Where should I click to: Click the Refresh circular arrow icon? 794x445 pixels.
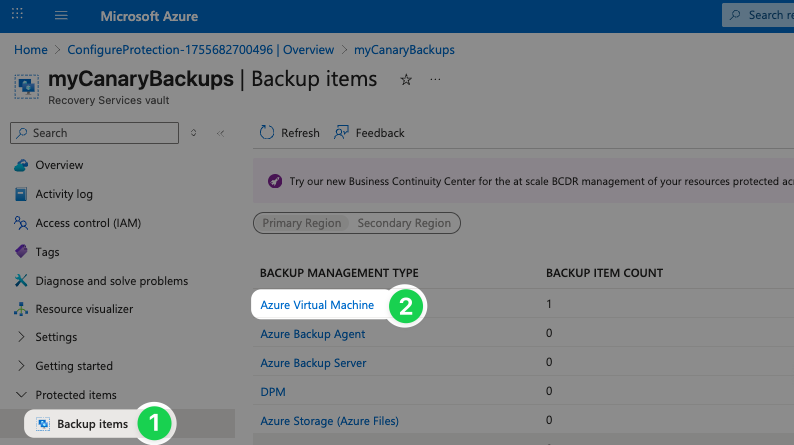point(267,132)
